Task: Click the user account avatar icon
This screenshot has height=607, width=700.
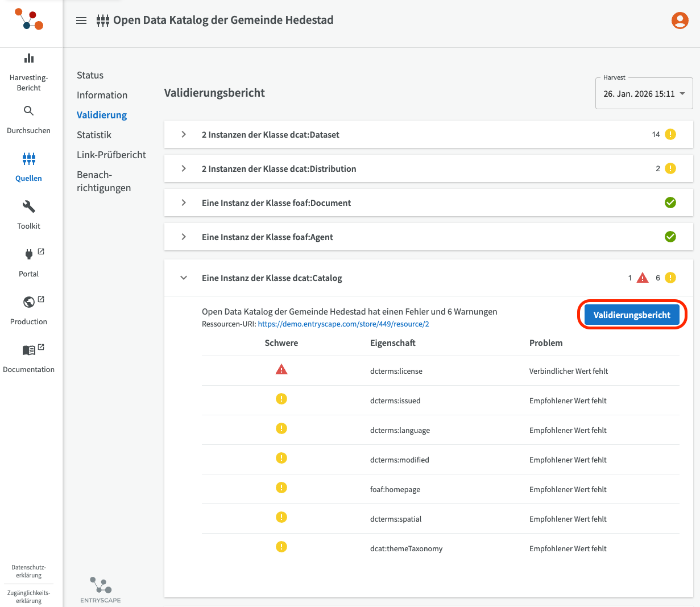Action: click(x=680, y=20)
